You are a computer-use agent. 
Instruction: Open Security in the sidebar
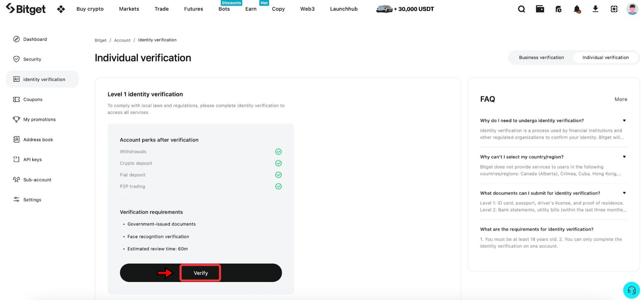32,59
